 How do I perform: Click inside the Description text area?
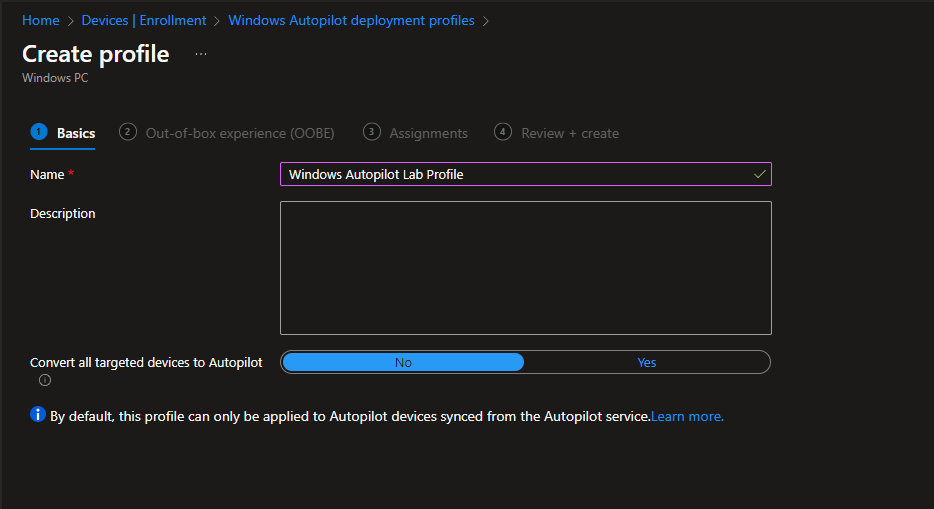[526, 268]
